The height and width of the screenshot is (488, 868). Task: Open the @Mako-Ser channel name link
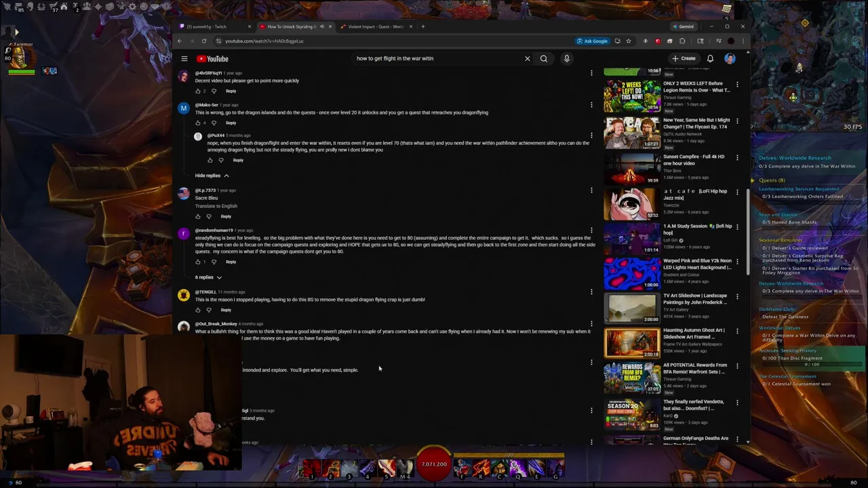coord(207,105)
